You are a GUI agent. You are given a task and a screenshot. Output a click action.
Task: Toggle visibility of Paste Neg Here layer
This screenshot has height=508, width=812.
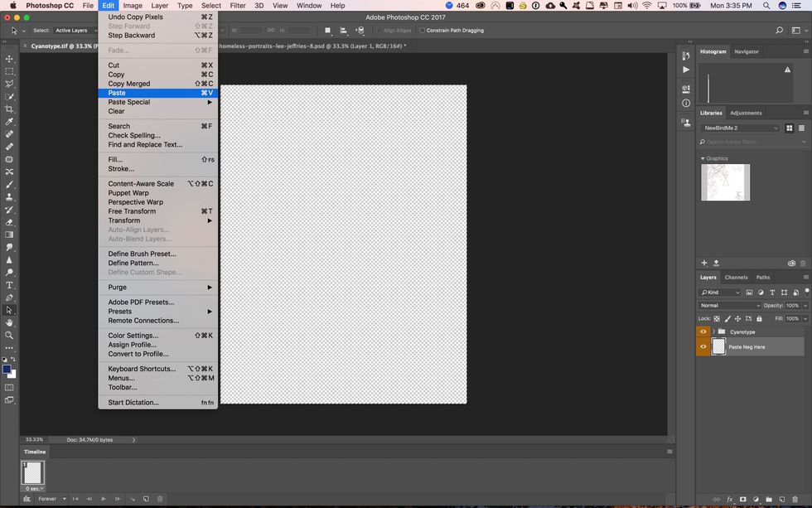pos(703,347)
